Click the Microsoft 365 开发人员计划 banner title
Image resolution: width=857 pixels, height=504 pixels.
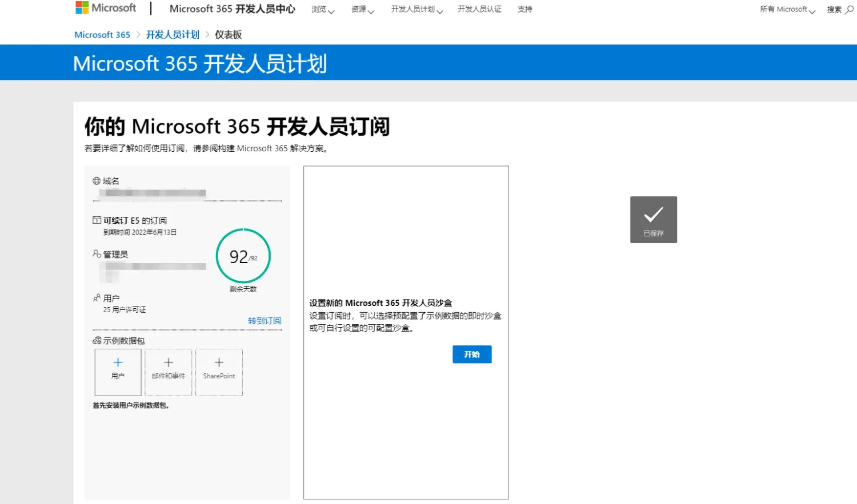point(200,63)
